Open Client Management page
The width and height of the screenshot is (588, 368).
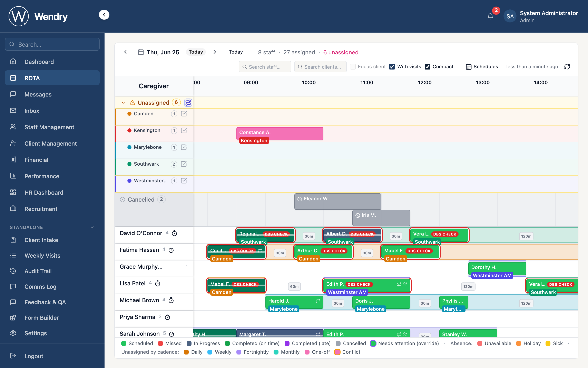click(52, 143)
